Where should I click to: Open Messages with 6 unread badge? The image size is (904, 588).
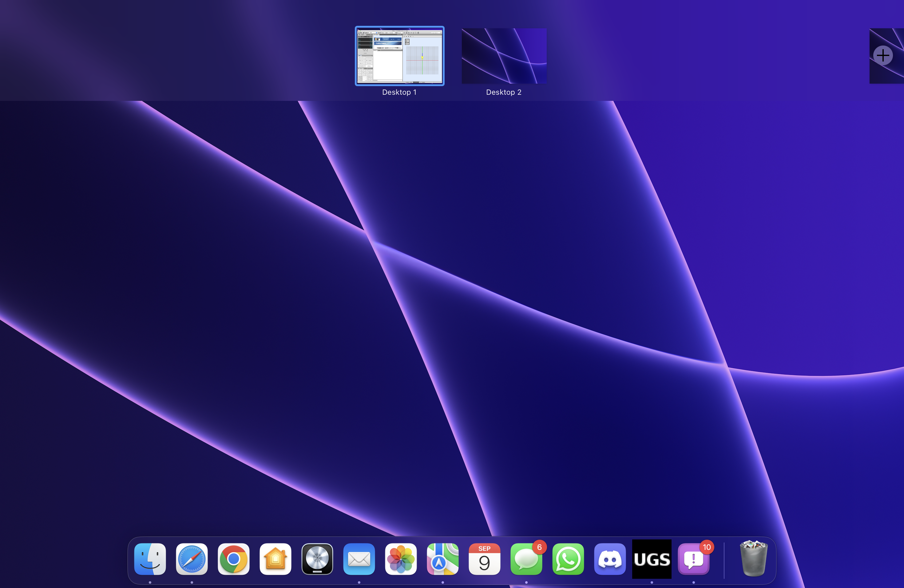coord(526,559)
